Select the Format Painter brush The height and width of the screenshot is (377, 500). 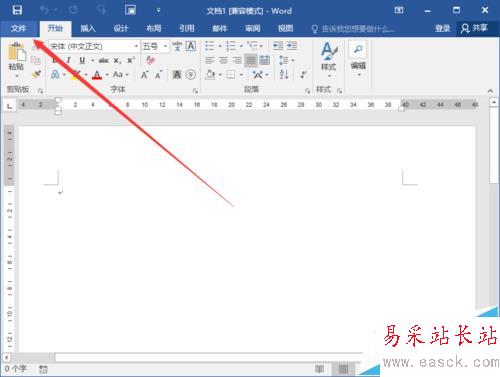tap(36, 74)
